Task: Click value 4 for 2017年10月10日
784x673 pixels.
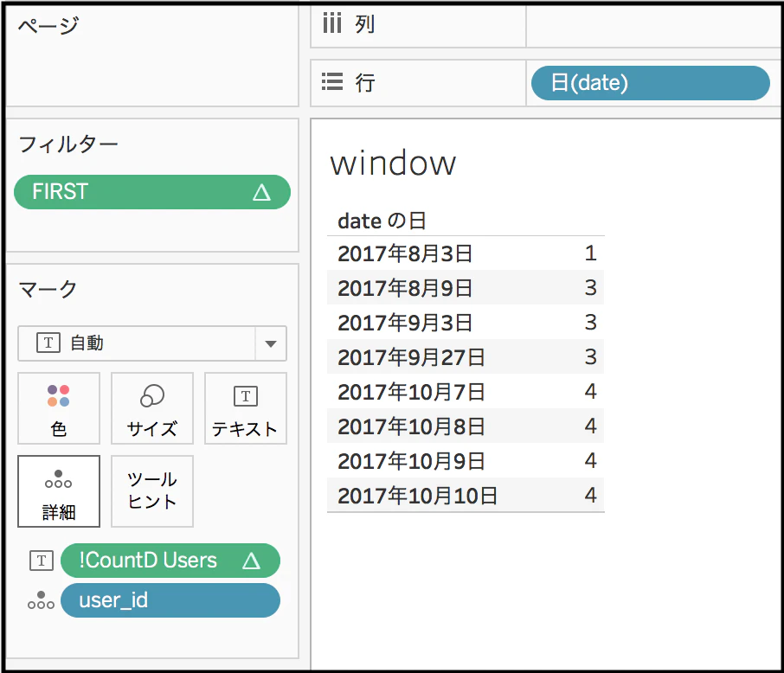Action: pyautogui.click(x=590, y=495)
